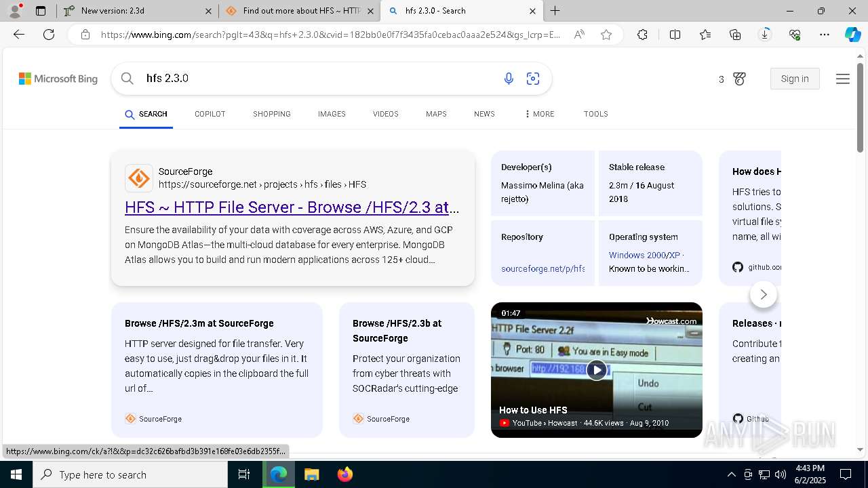Click the Sign in button
This screenshot has width=868, height=488.
[x=795, y=79]
